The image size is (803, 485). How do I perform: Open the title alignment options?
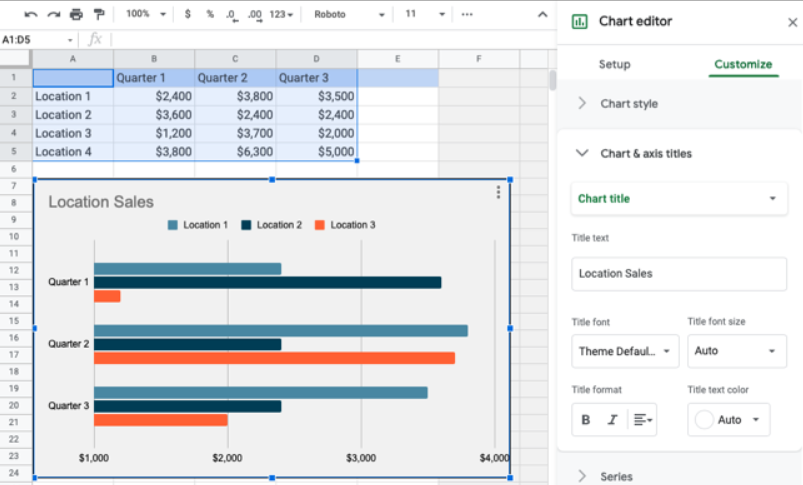(643, 420)
